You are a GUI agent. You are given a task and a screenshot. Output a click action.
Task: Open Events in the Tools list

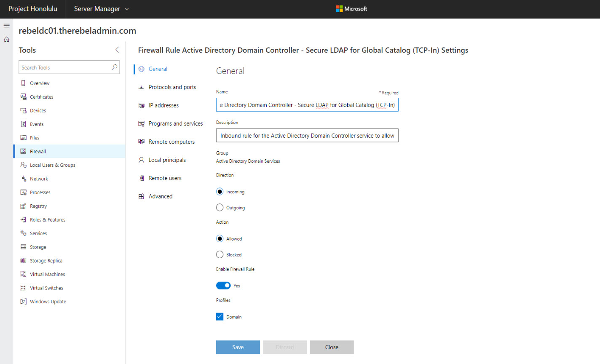pyautogui.click(x=70, y=124)
